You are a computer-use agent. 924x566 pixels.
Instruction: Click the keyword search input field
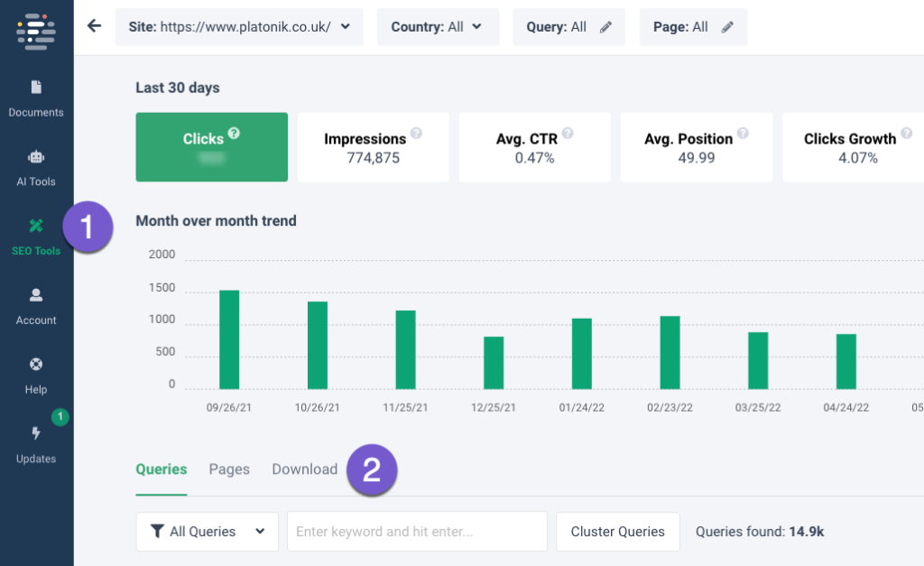[417, 532]
